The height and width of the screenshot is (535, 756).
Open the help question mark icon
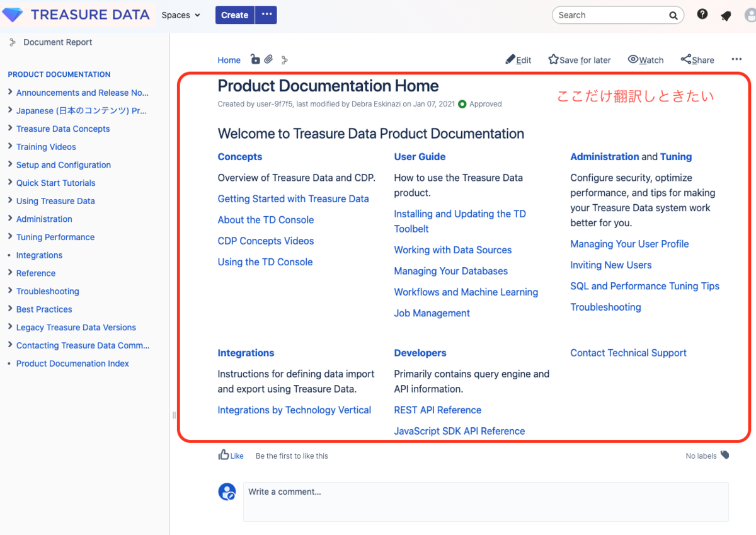[x=702, y=14]
